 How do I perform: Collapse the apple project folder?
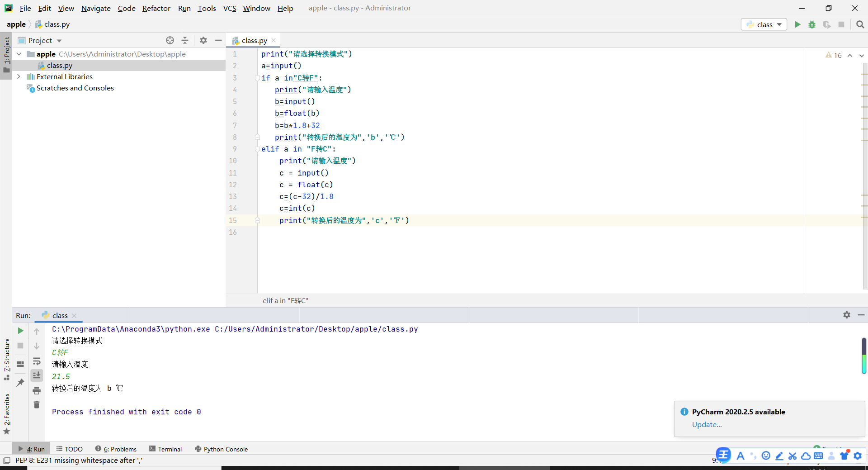point(19,54)
